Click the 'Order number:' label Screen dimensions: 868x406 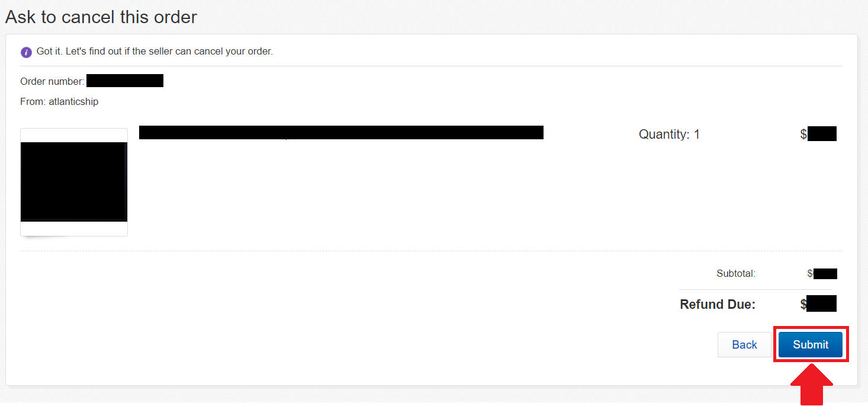click(x=52, y=81)
